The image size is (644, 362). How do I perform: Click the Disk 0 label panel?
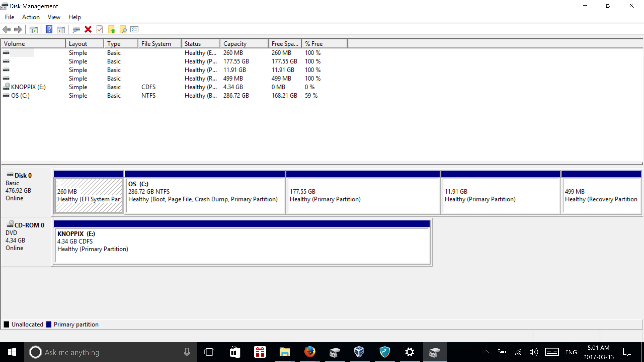click(27, 192)
